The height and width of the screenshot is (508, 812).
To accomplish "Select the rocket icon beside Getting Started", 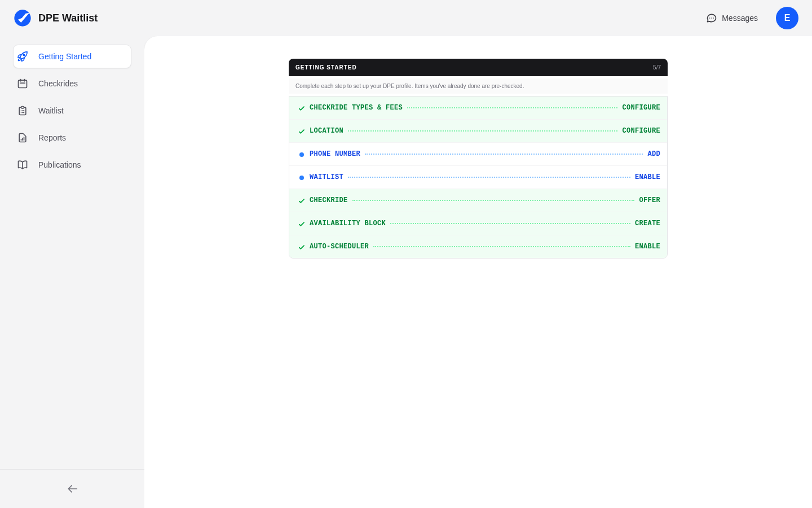I will [x=23, y=56].
